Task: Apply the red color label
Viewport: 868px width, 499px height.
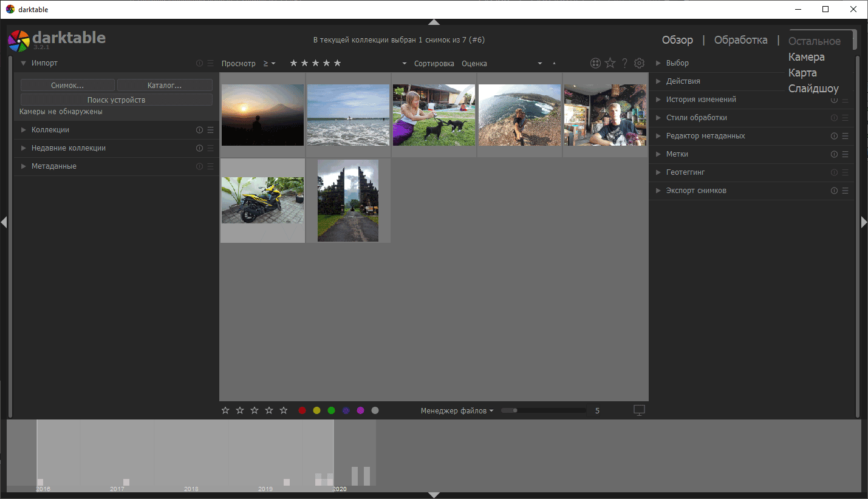Action: (302, 411)
